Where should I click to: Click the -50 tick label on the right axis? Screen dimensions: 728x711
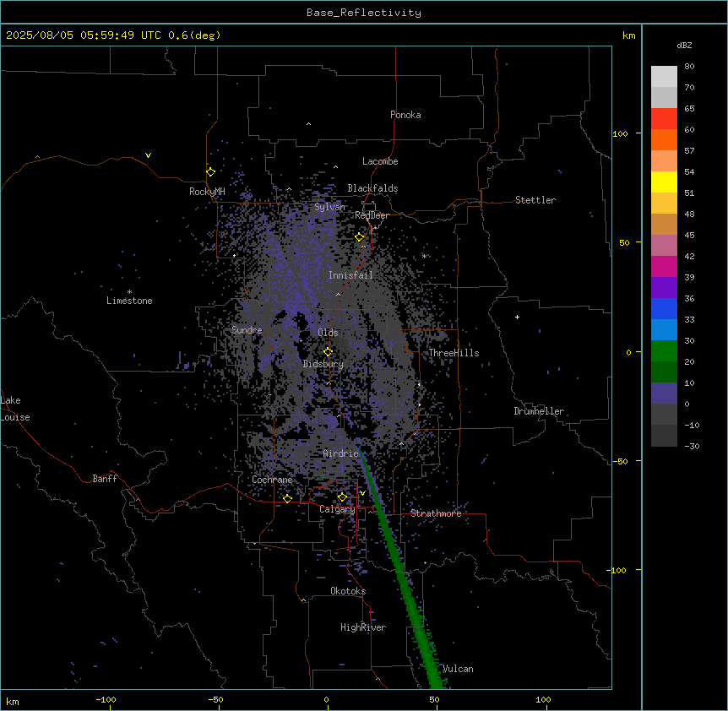619,461
